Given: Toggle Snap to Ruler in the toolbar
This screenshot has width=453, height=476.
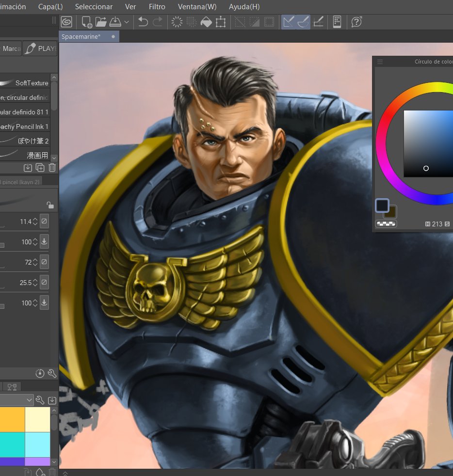Looking at the screenshot, I should tap(288, 22).
